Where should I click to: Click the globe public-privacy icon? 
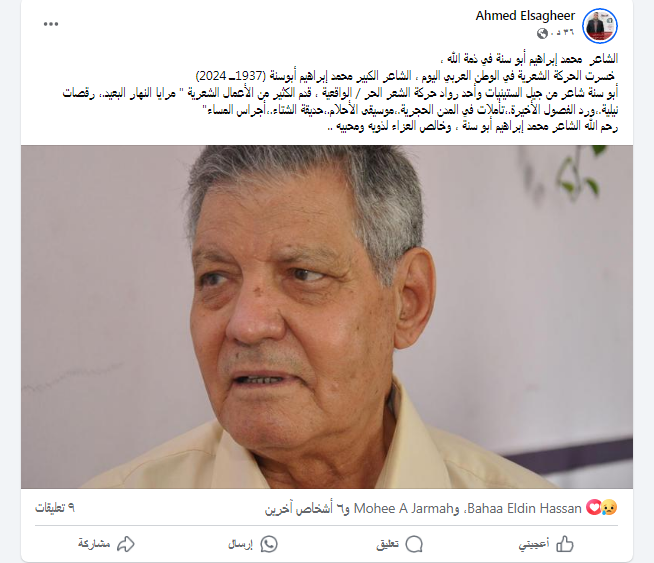[542, 33]
